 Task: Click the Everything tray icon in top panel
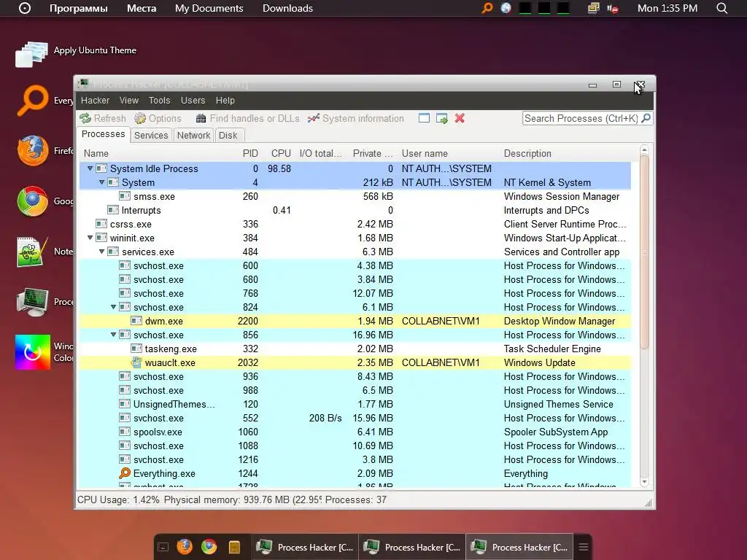click(x=487, y=8)
